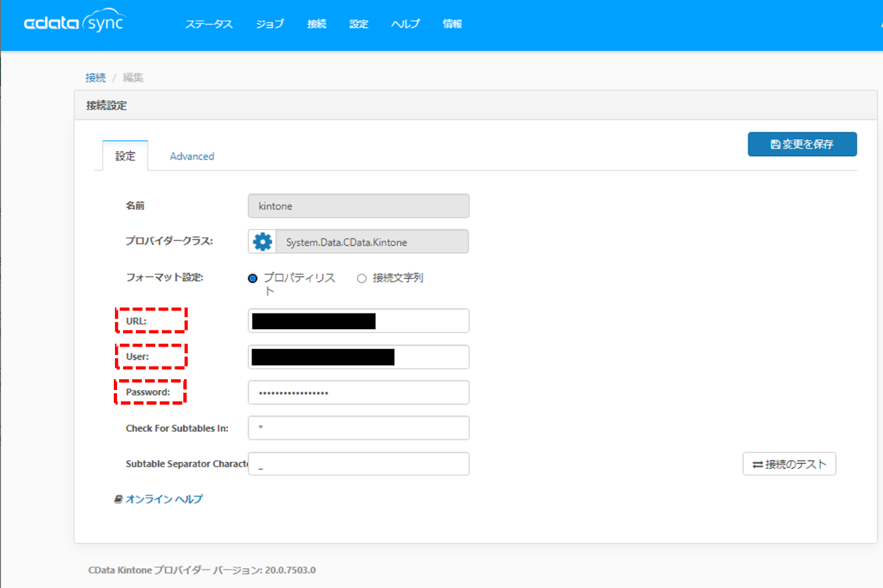883x588 pixels.
Task: Focus the User input field
Action: (358, 357)
